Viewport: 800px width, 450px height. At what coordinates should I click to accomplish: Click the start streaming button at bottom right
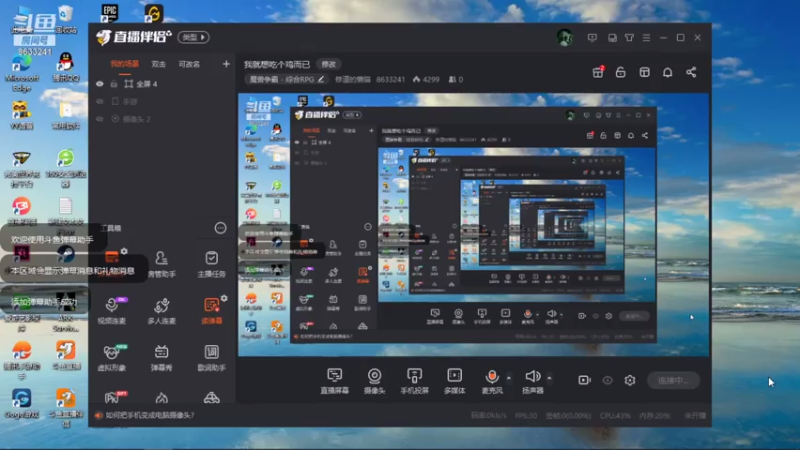673,380
